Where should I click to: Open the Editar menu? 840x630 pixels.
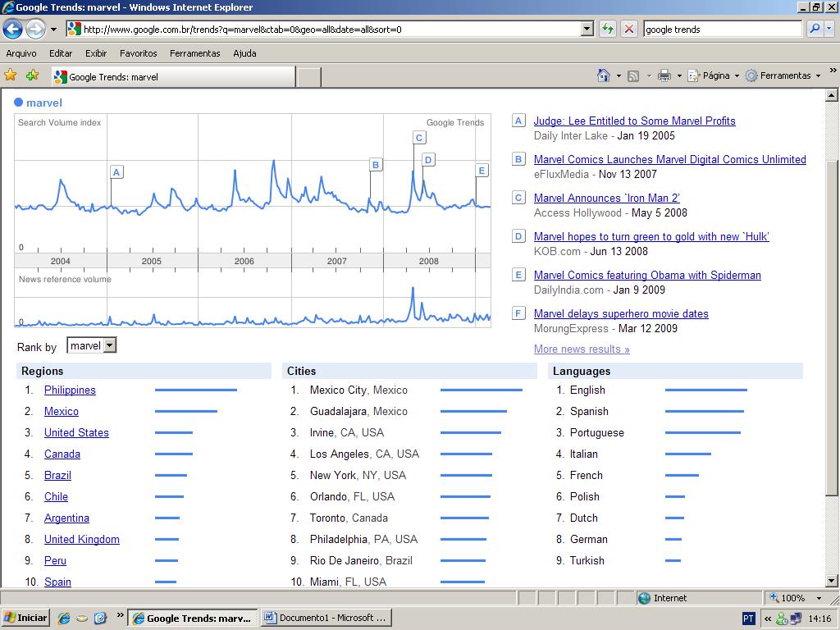[x=61, y=53]
